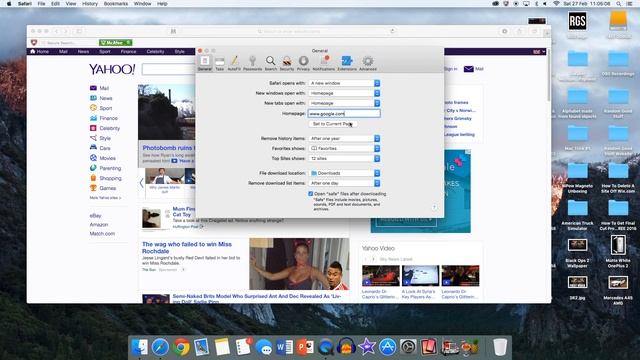Launch Audacity headphones icon in Dock
This screenshot has height=360, width=640.
(x=346, y=347)
